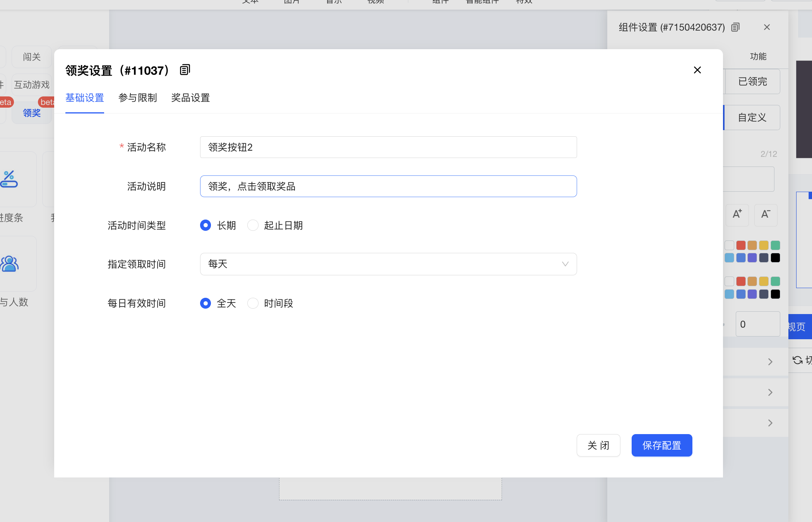Pick the black color swatch in first palette

click(x=775, y=258)
